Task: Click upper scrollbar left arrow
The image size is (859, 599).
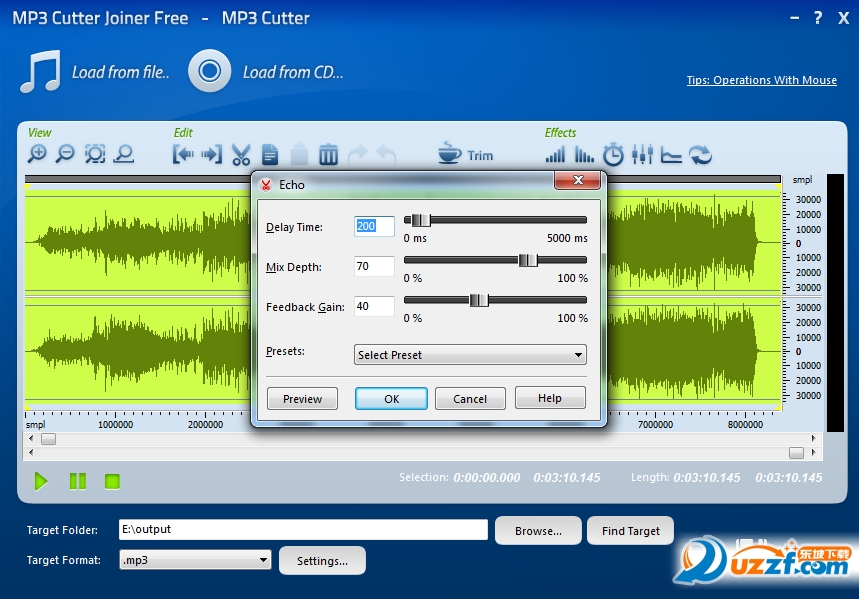Action: (31, 438)
